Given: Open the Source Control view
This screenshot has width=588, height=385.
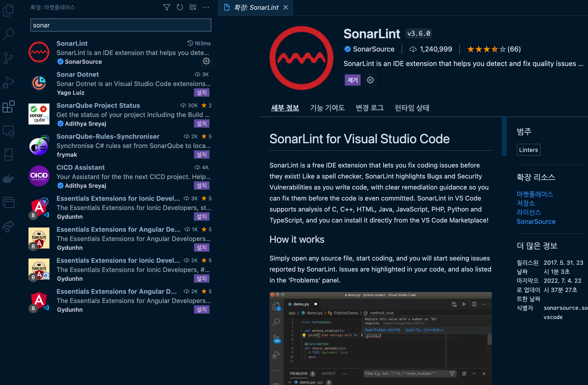Looking at the screenshot, I should (x=8, y=58).
